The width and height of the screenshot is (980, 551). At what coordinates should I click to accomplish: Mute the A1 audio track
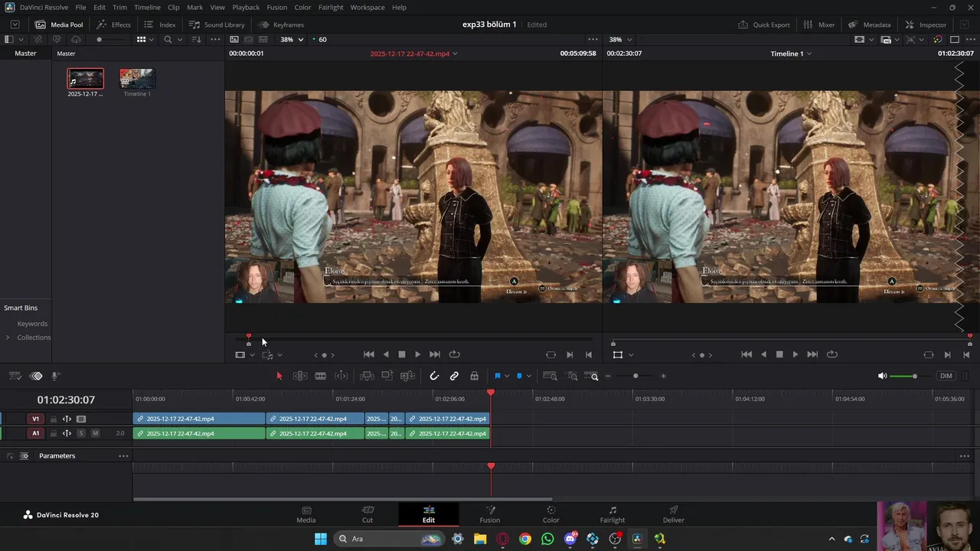(95, 433)
